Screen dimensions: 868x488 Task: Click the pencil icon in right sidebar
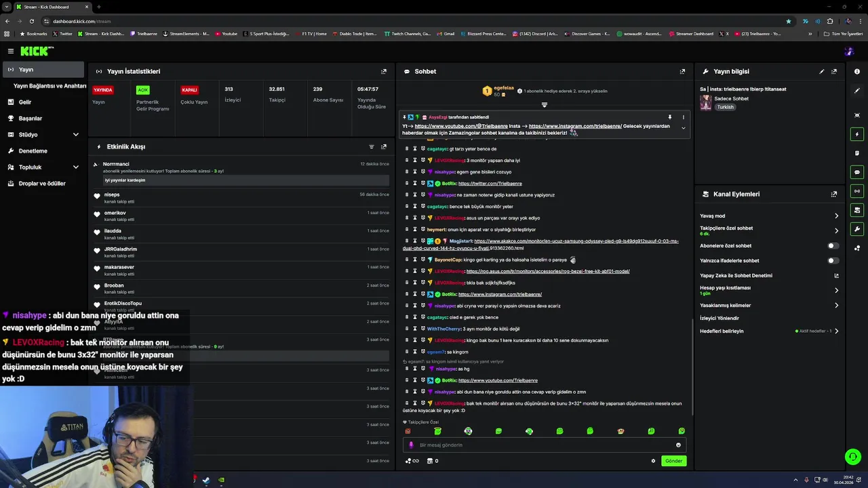pos(857,91)
